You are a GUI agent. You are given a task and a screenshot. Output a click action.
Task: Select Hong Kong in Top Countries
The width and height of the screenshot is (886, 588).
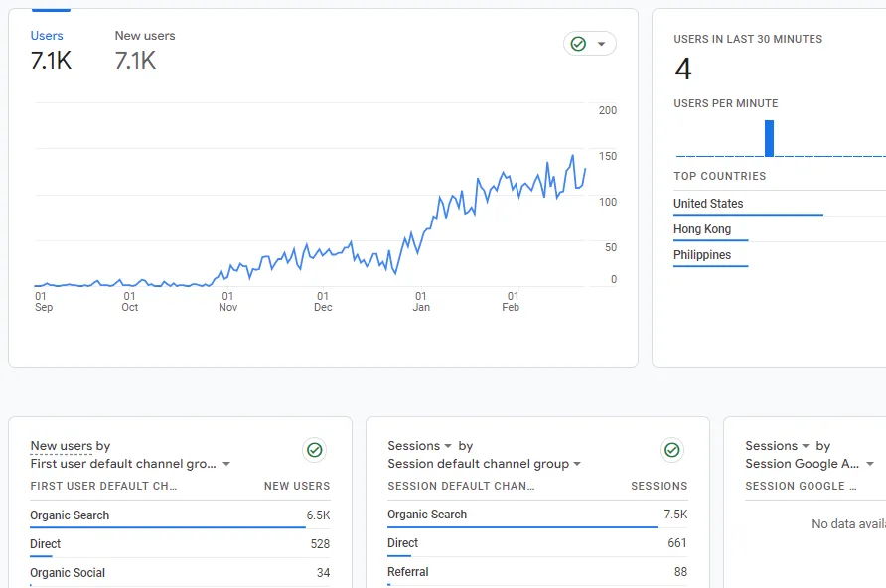(x=702, y=229)
